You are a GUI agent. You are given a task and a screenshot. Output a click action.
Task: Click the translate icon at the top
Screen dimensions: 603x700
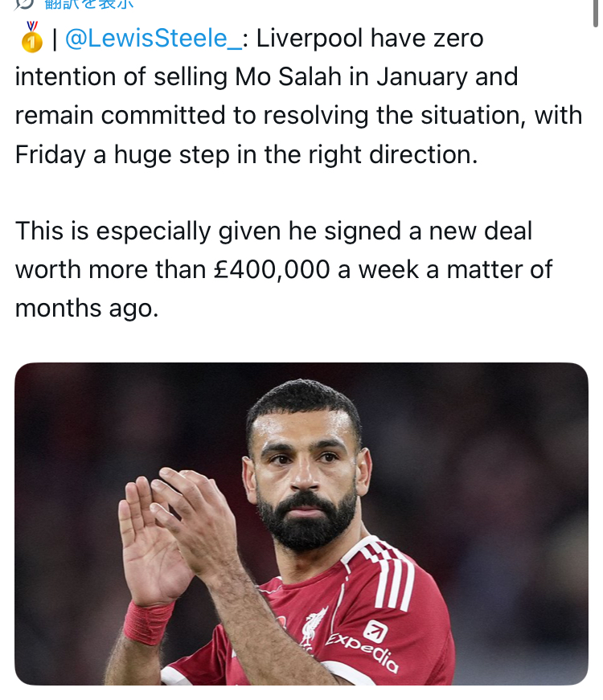pos(24,4)
